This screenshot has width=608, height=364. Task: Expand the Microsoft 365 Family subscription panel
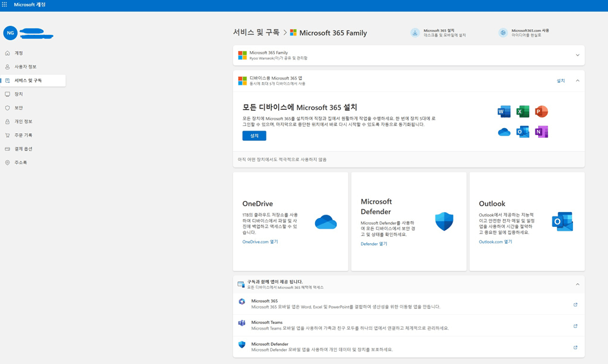click(578, 56)
